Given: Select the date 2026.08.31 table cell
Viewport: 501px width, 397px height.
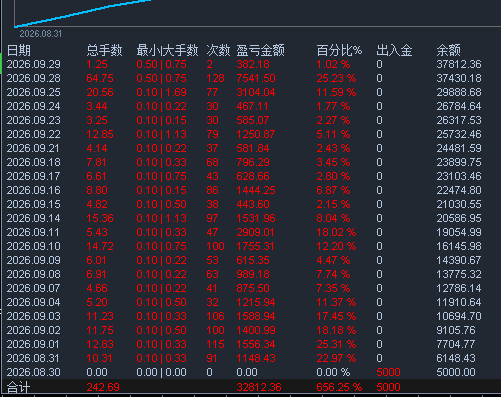Looking at the screenshot, I should 34,358.
